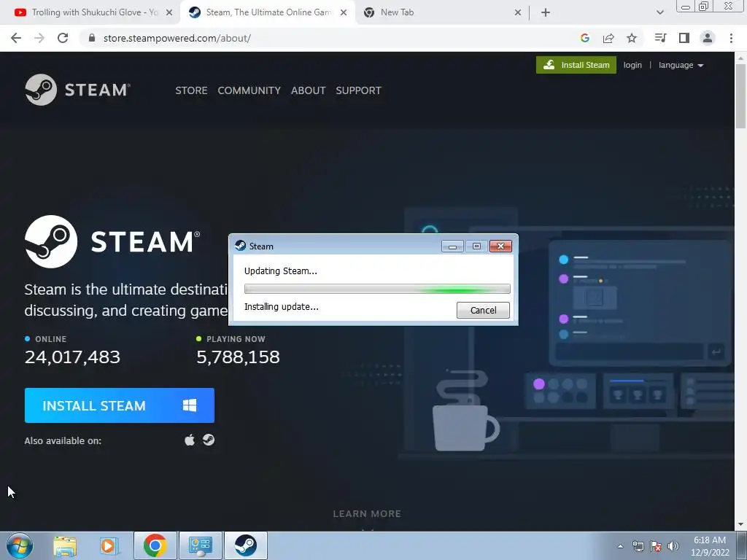Click the blue INSTALL STEAM button
The height and width of the screenshot is (560, 747).
coord(119,405)
